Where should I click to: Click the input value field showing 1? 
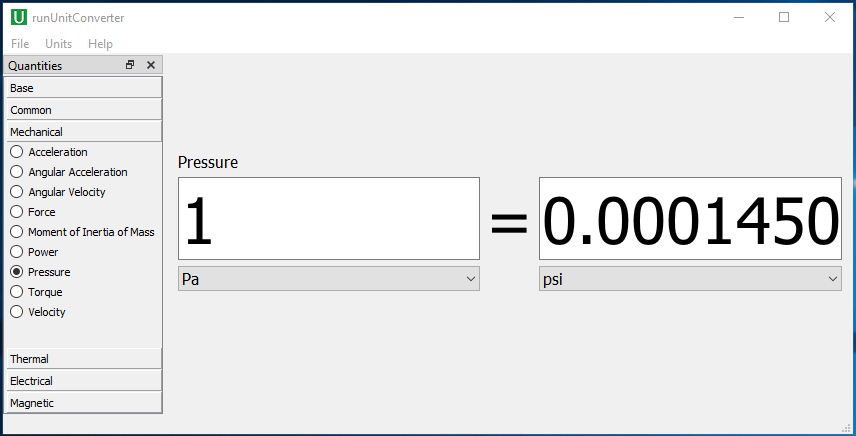(329, 218)
